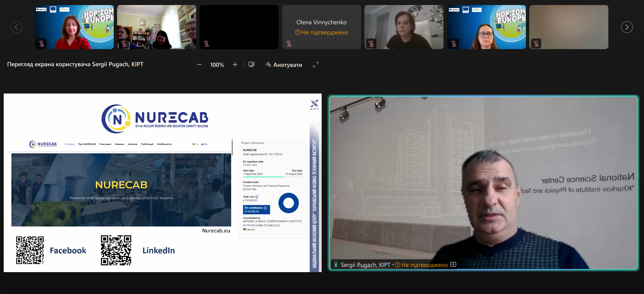
Task: Click the orange unverified icon on Olena's tile
Action: tap(297, 33)
